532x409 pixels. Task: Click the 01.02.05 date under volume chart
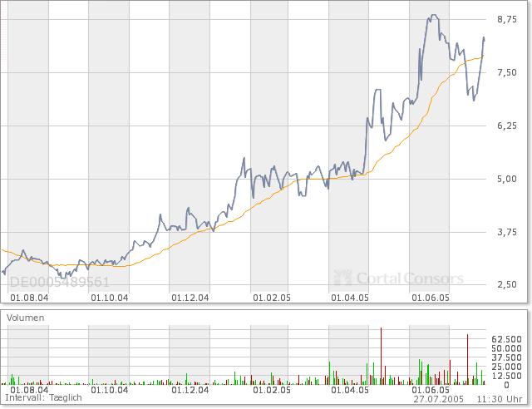[272, 390]
